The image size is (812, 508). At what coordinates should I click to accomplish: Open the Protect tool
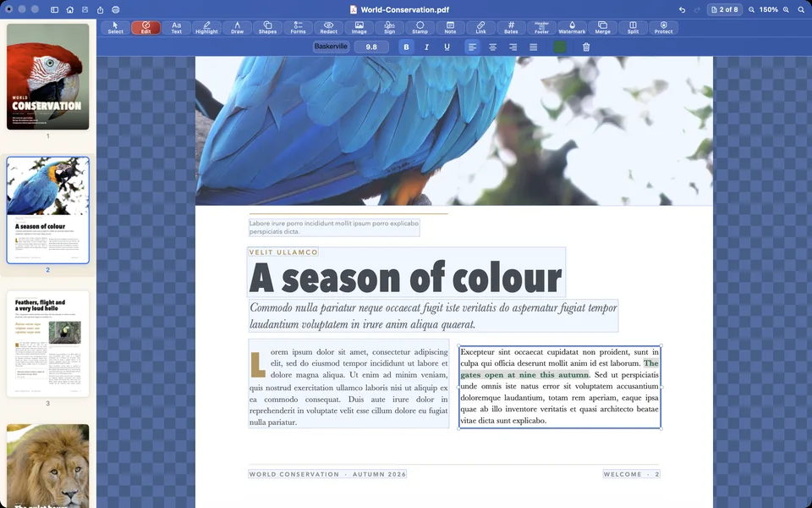click(x=663, y=28)
